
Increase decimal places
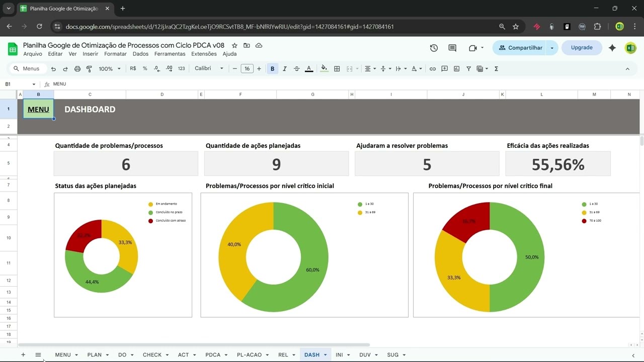[169, 69]
